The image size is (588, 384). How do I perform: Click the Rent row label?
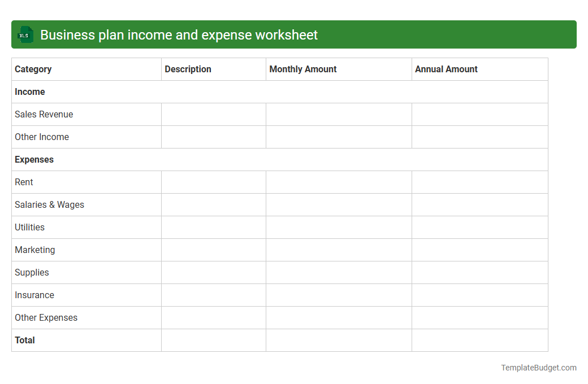24,182
